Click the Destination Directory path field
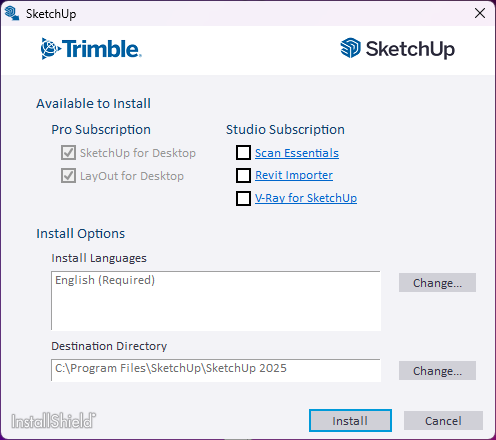The width and height of the screenshot is (496, 440). pyautogui.click(x=216, y=370)
